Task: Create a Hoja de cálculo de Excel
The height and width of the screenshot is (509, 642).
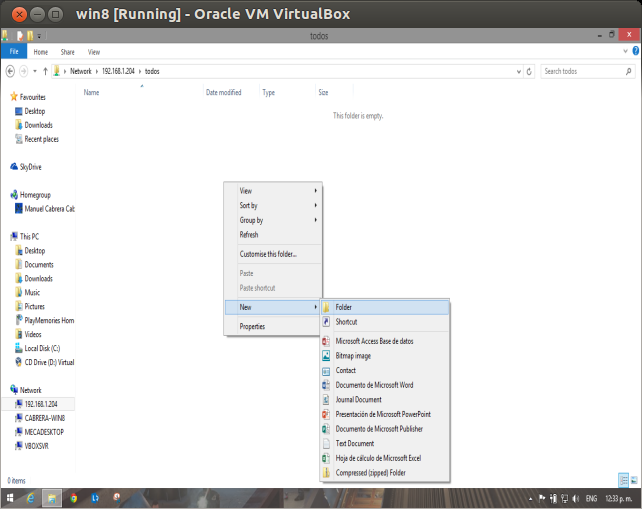Action: 385,458
